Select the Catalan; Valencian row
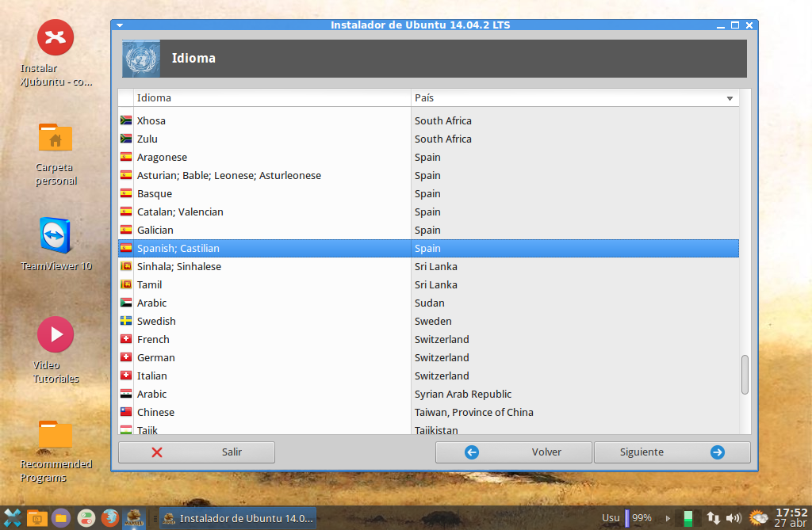812x530 pixels. (x=428, y=212)
